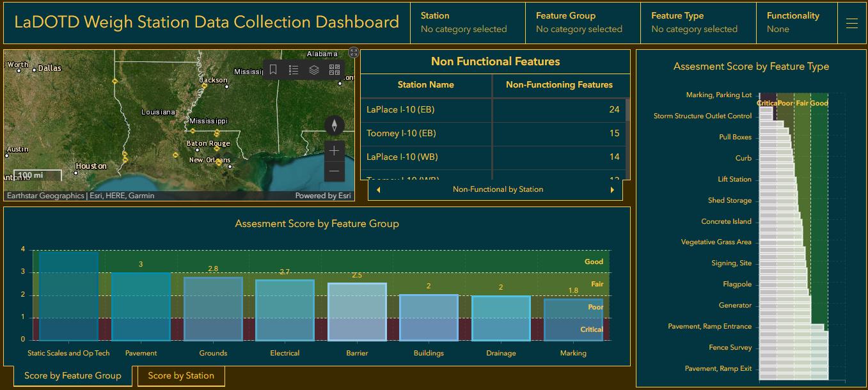868x390 pixels.
Task: Click the Vegetative Grass Area label
Action: [x=716, y=242]
